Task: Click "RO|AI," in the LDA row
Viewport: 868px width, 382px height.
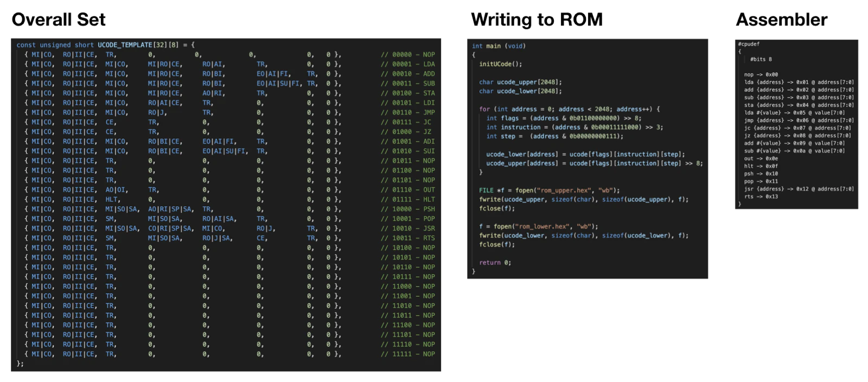Action: [214, 64]
